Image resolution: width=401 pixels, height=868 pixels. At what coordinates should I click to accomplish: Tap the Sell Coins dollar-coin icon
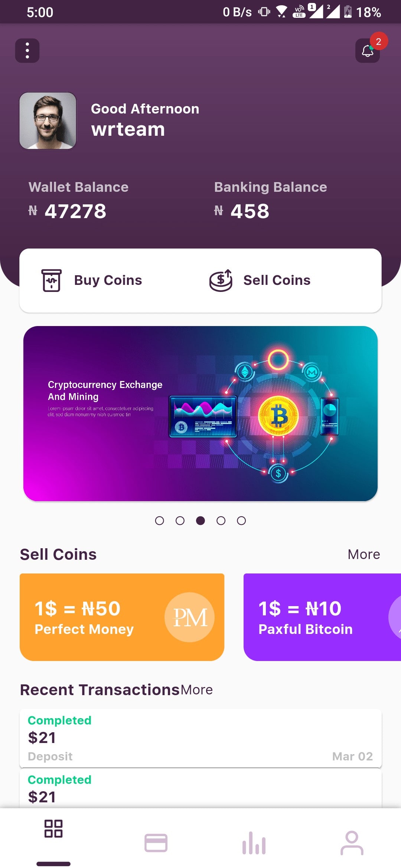[221, 280]
